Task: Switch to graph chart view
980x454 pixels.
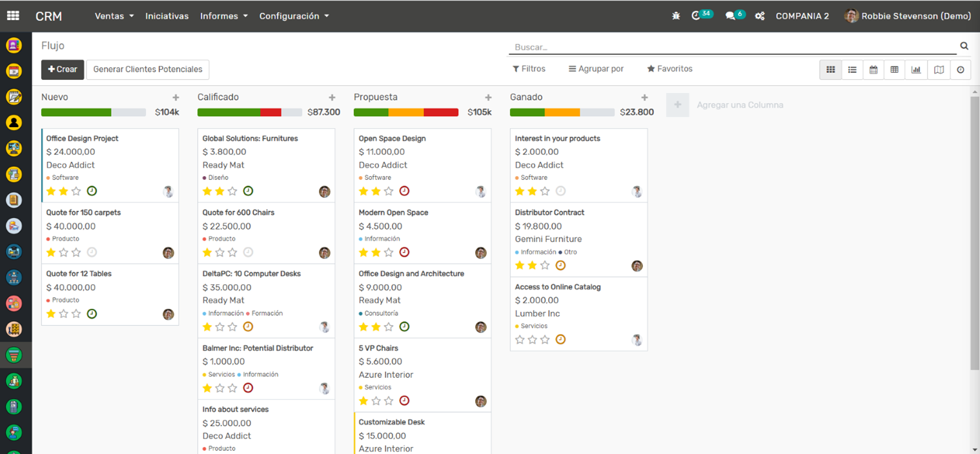Action: (x=916, y=70)
